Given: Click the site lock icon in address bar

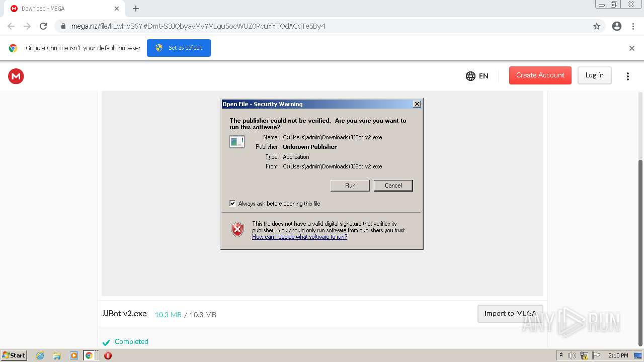Looking at the screenshot, I should (63, 26).
